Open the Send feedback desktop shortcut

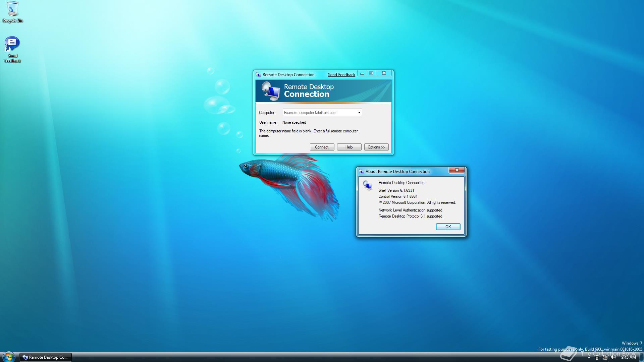(x=12, y=50)
